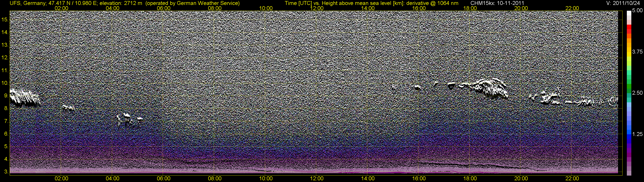Click '(operated by German Weather Service)' text

pos(192,3)
